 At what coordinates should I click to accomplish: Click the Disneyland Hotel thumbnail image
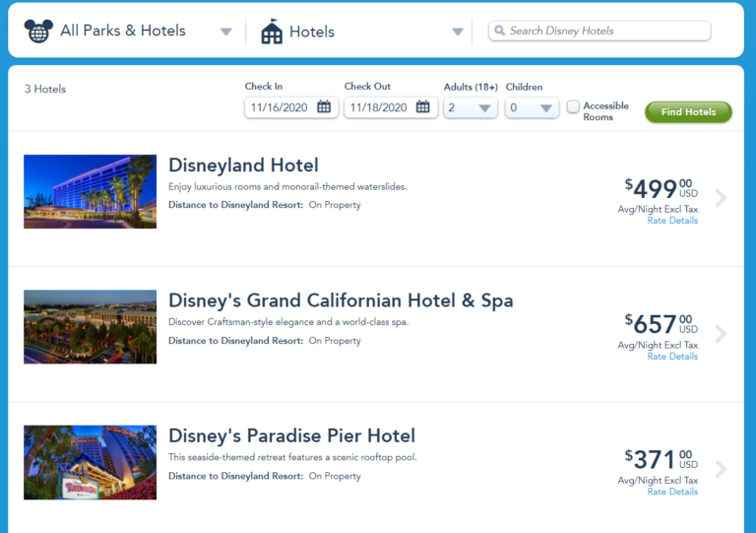tap(90, 191)
